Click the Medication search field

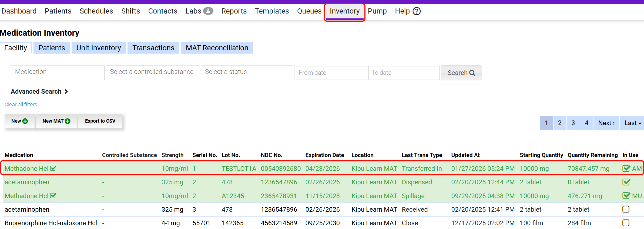tap(58, 73)
